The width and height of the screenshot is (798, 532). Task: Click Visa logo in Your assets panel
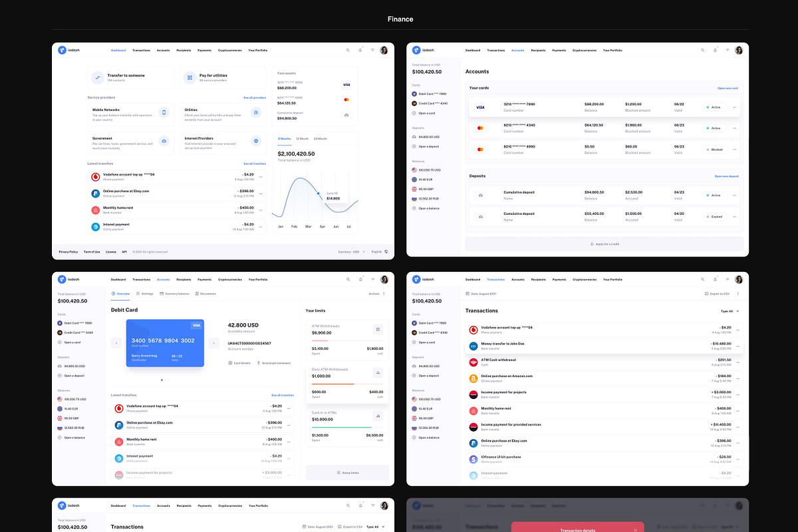[x=346, y=84]
